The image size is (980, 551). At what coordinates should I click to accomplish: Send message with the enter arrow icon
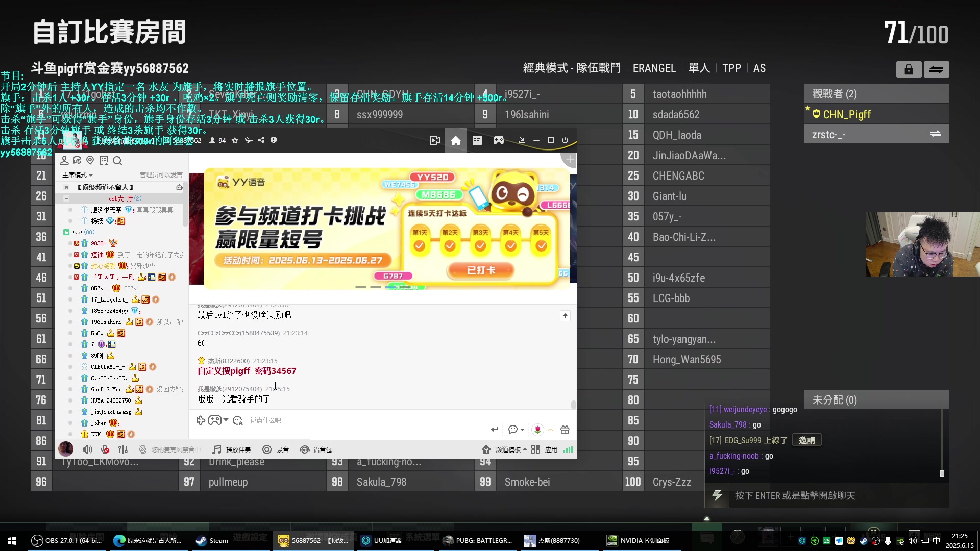pos(494,430)
